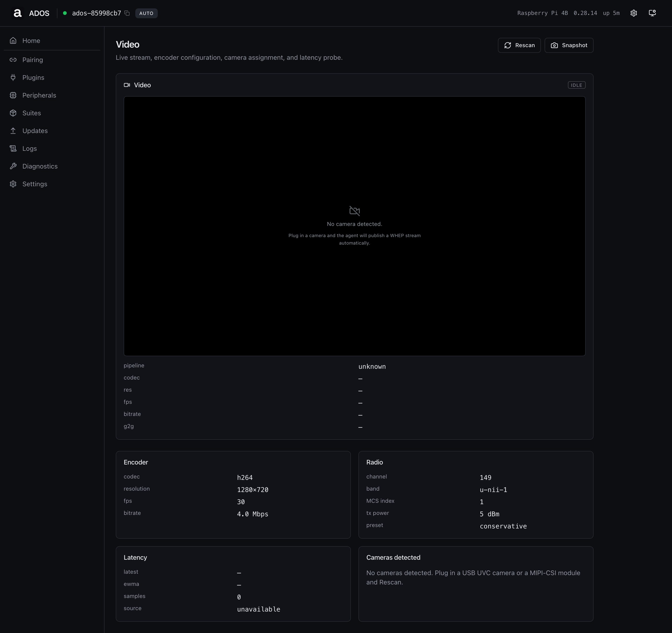Click the IDLE status badge
The width and height of the screenshot is (672, 633).
point(576,85)
